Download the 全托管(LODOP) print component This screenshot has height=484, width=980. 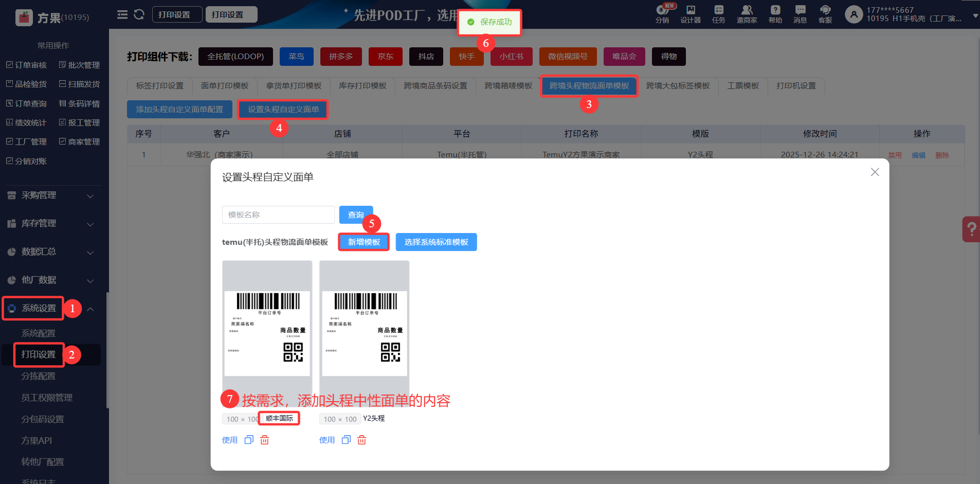click(x=235, y=57)
